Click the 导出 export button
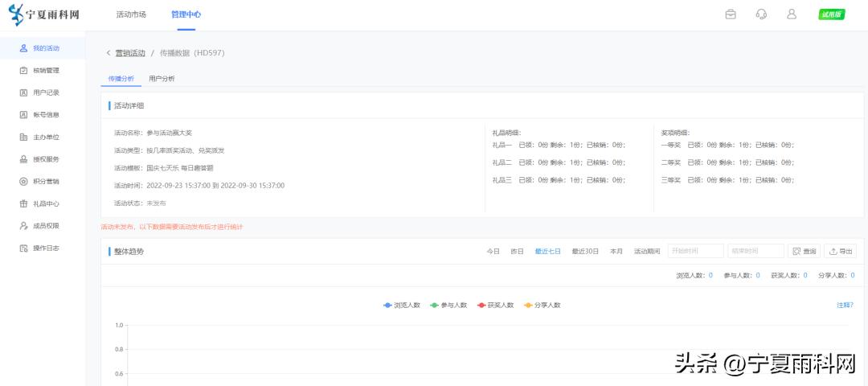868x386 pixels. (x=841, y=251)
